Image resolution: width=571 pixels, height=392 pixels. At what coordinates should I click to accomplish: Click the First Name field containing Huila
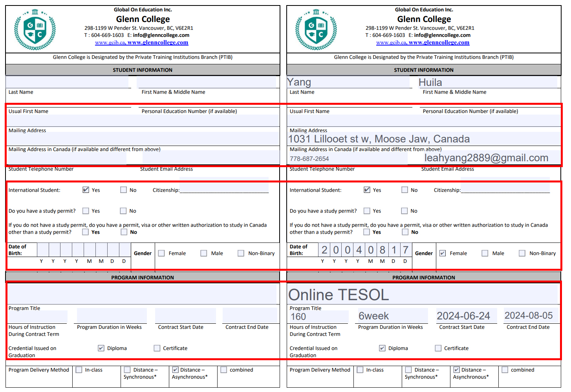coord(488,82)
